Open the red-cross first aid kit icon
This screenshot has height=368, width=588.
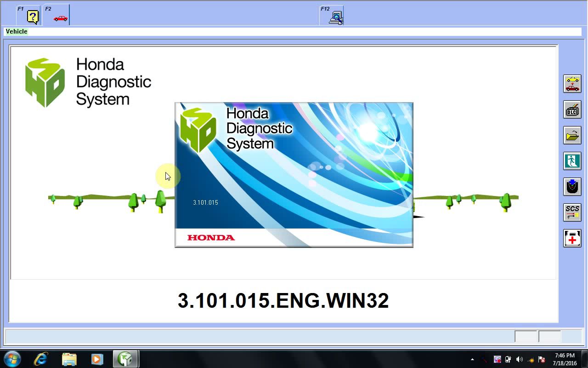point(572,238)
